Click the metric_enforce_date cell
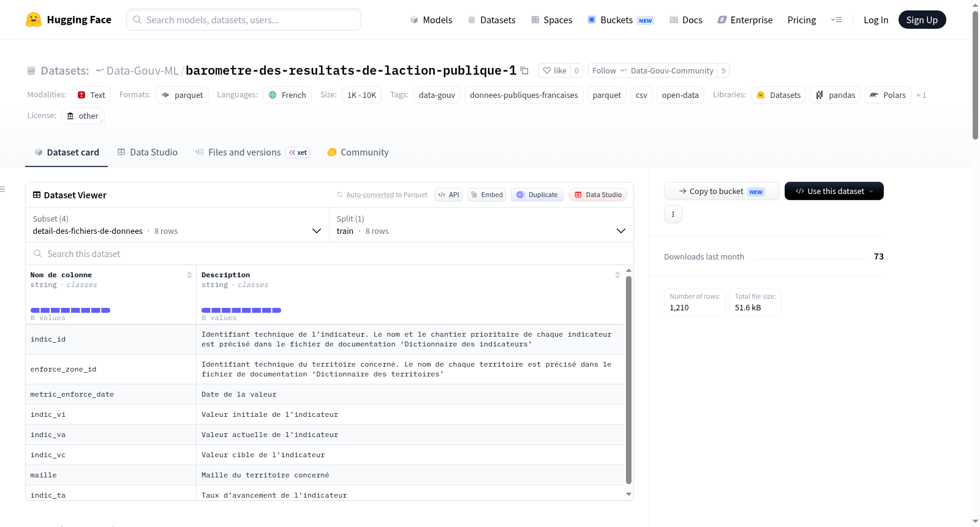 click(110, 394)
